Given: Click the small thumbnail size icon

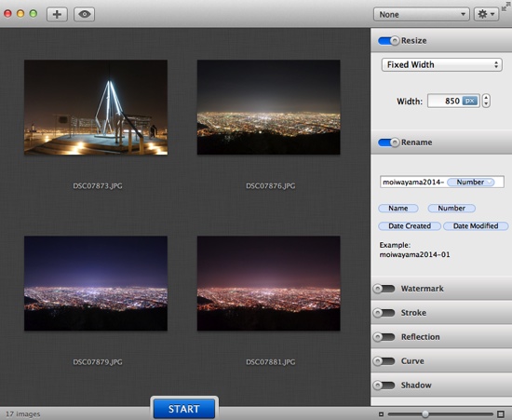Looking at the screenshot, I should pos(381,414).
